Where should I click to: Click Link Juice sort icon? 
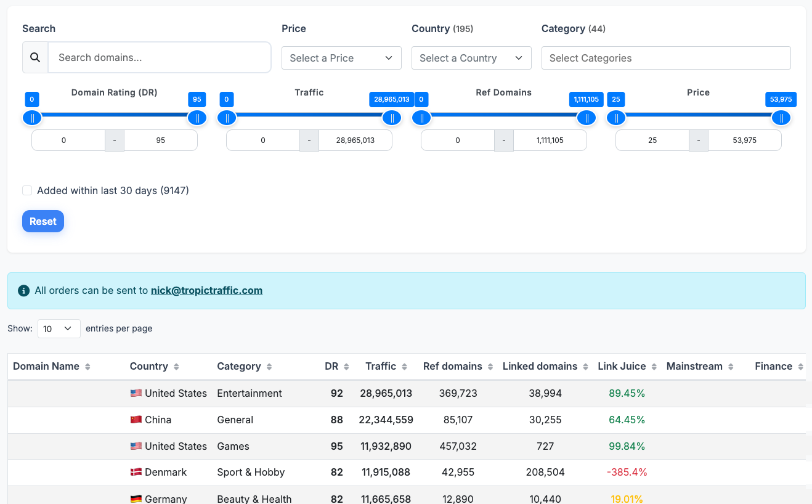(654, 367)
